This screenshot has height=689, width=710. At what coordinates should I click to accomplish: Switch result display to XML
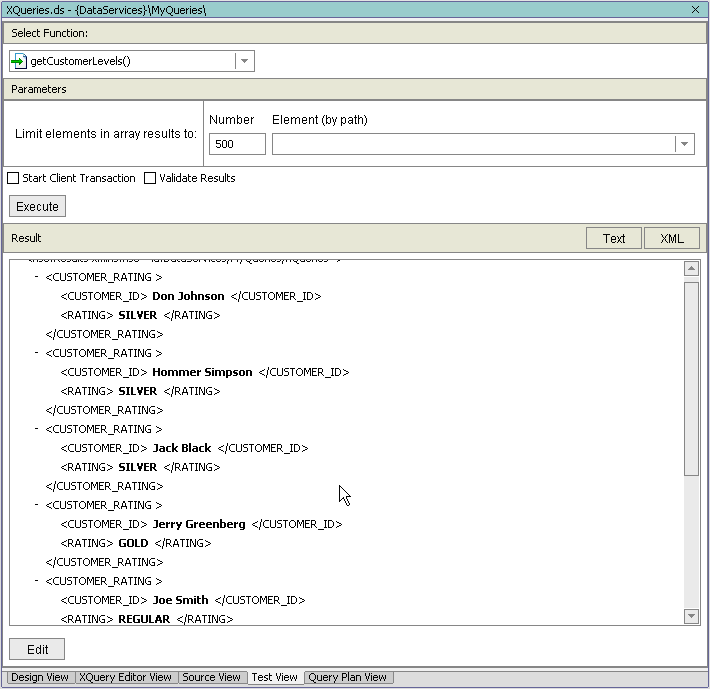click(672, 239)
